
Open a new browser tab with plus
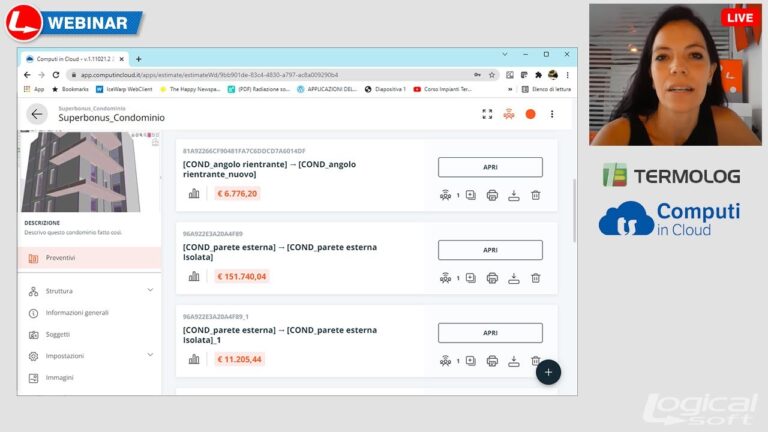click(x=139, y=59)
